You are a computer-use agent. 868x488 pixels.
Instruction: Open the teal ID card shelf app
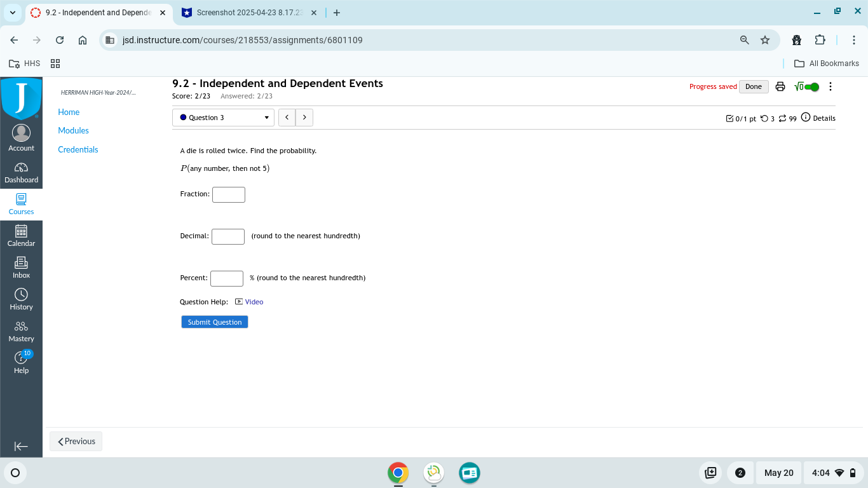tap(470, 473)
